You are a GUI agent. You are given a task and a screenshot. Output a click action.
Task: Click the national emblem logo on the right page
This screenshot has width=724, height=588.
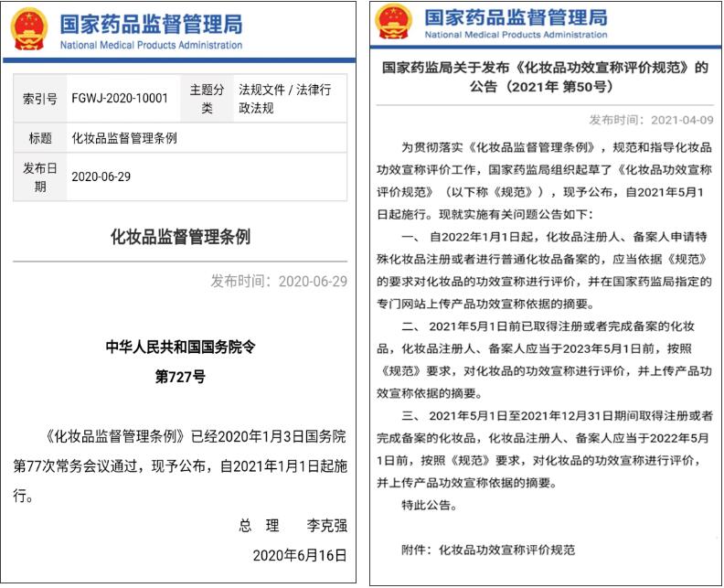point(394,24)
